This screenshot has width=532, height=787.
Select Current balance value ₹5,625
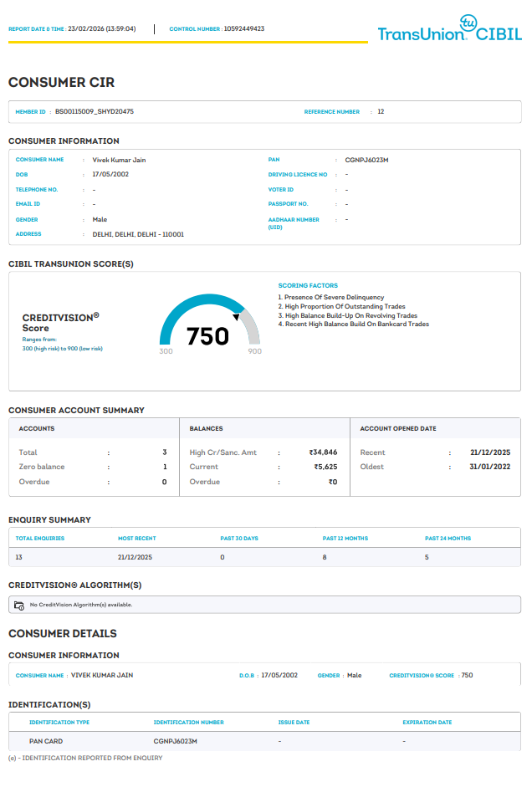coord(325,467)
